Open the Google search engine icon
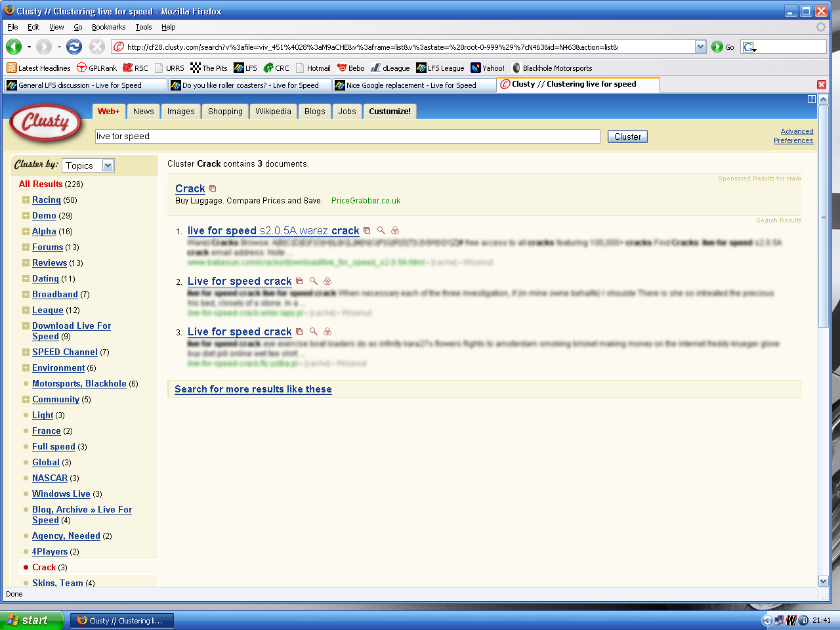This screenshot has height=630, width=840. (749, 47)
